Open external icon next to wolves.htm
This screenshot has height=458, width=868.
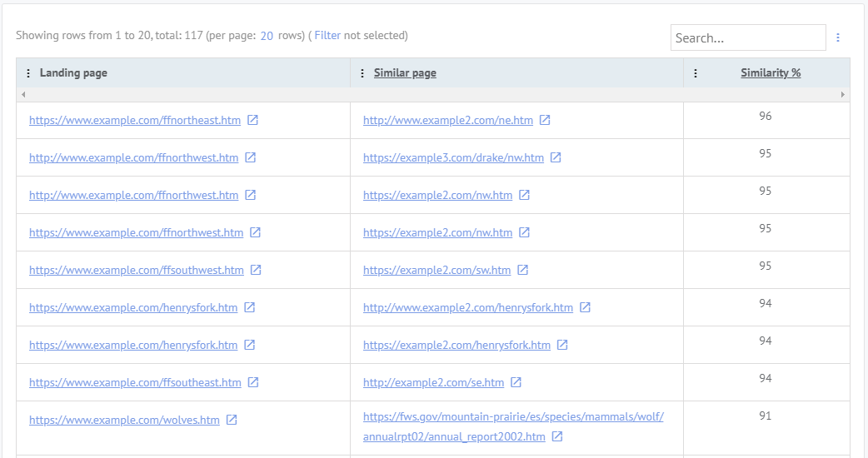point(232,420)
